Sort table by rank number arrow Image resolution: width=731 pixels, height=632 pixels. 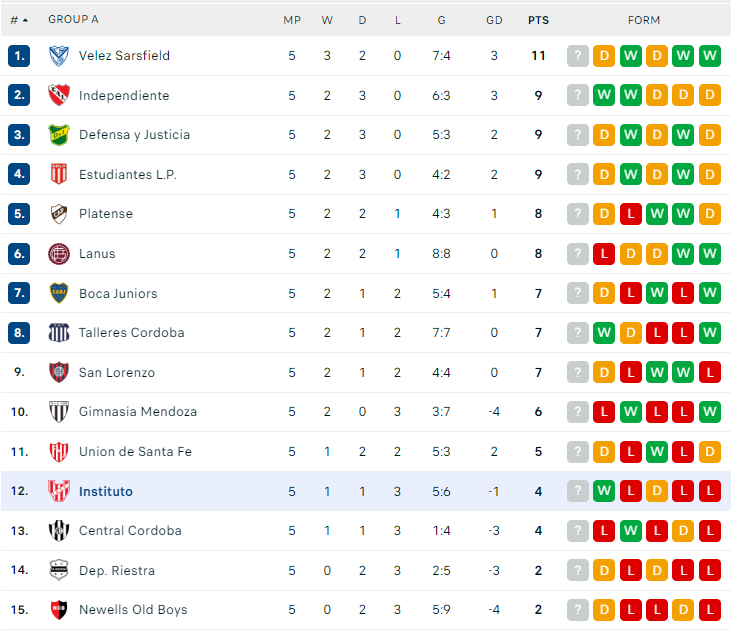24,20
